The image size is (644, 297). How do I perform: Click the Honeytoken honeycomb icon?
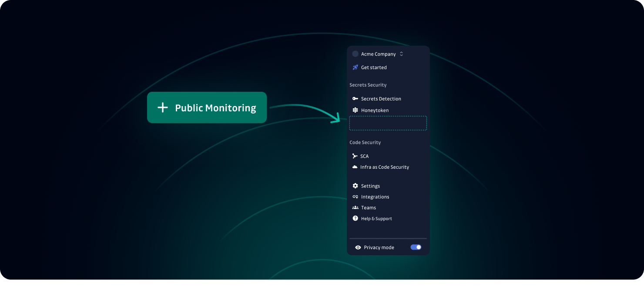pos(355,110)
